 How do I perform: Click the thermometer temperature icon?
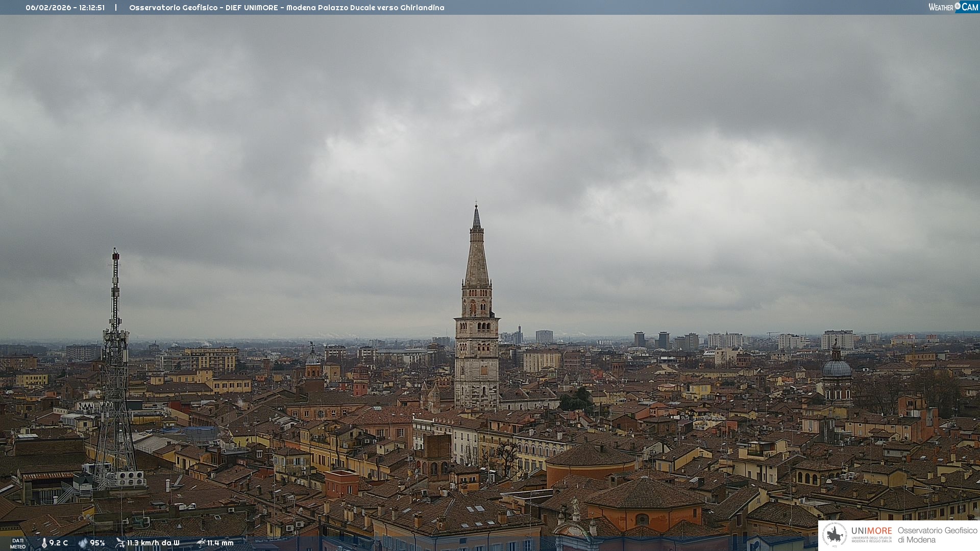(44, 543)
